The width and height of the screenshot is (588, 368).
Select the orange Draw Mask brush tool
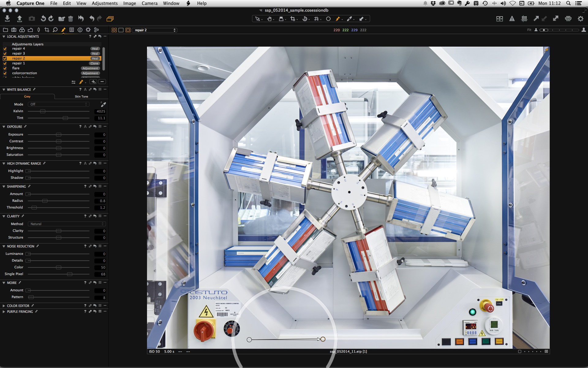(x=338, y=19)
